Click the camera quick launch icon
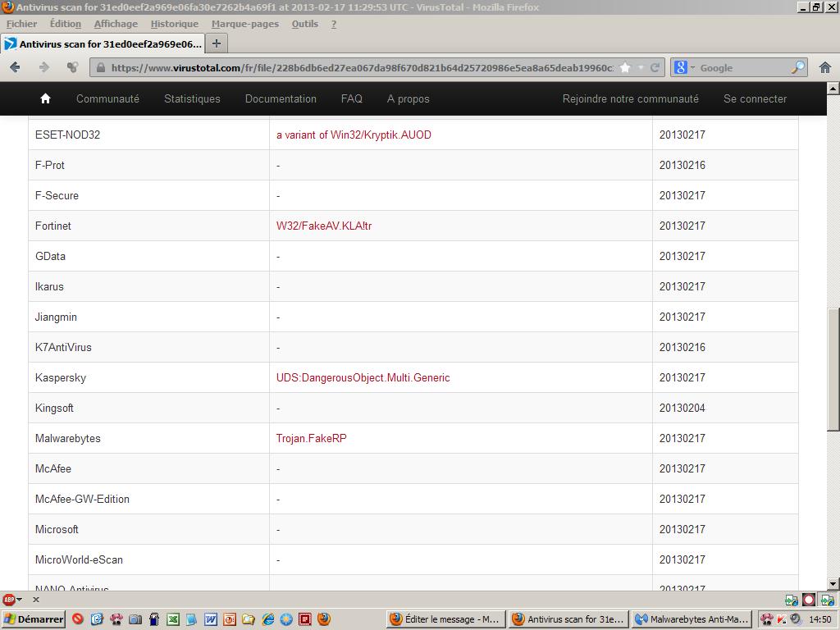 tap(135, 619)
